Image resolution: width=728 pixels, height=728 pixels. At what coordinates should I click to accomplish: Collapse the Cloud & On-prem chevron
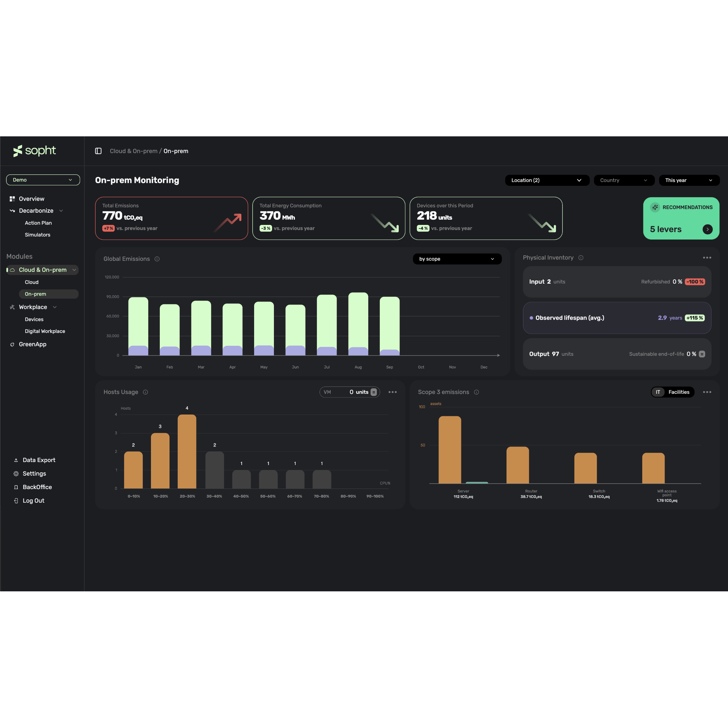point(74,270)
